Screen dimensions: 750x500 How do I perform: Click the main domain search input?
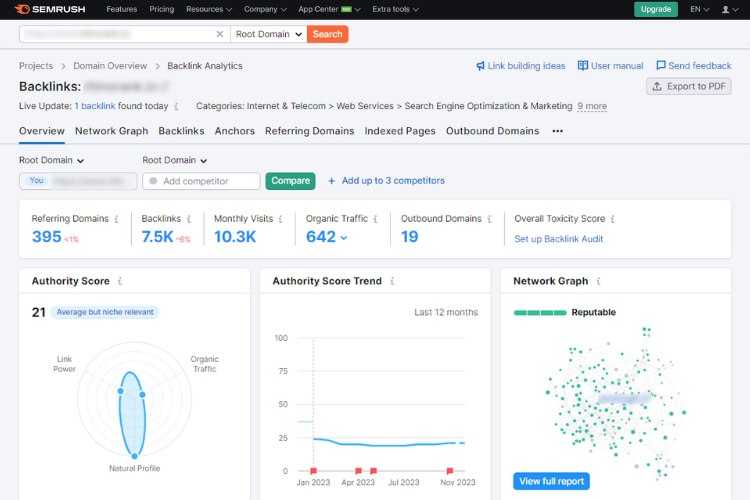[124, 34]
